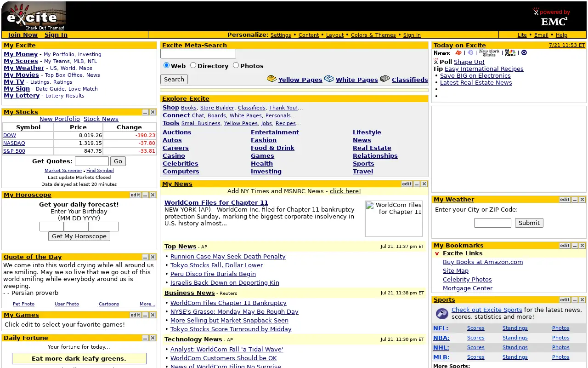Click the Join Now link
588x368 pixels.
[x=23, y=34]
